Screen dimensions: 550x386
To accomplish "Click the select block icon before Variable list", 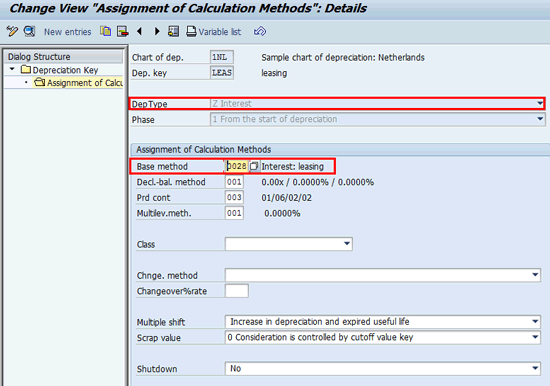I will (173, 32).
